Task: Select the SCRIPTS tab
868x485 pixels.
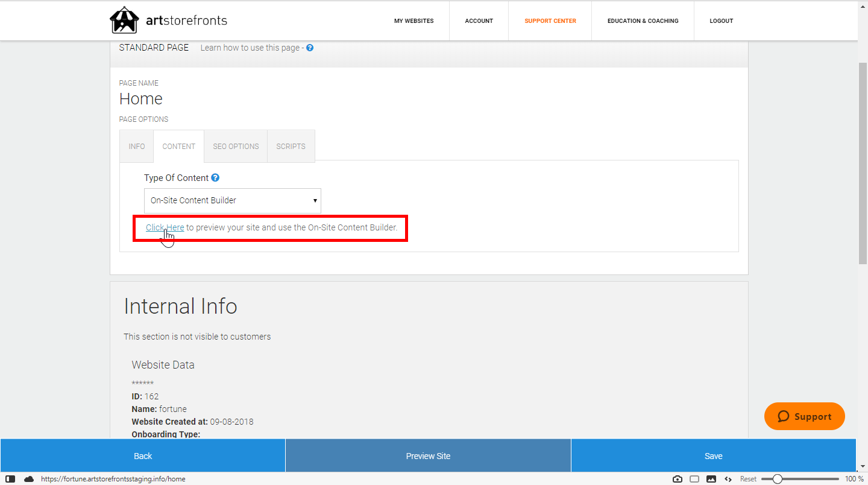Action: [291, 146]
